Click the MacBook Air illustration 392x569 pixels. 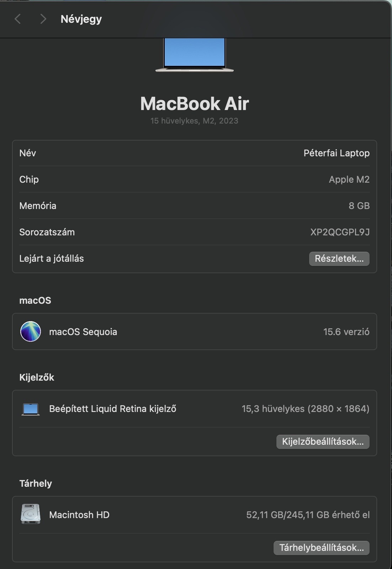194,54
